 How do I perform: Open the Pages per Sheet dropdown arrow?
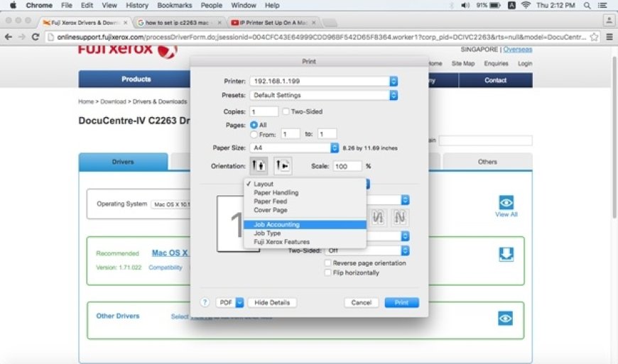[x=405, y=200]
